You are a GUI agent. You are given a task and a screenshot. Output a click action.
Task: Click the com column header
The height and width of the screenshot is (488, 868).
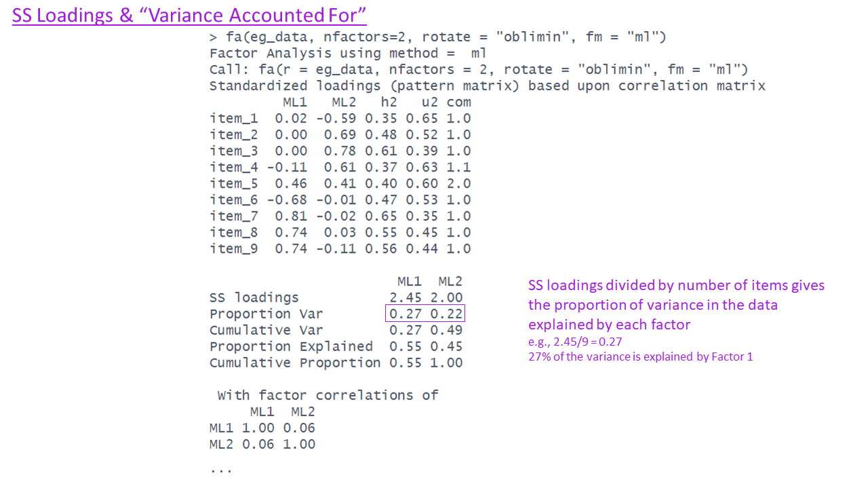(458, 102)
